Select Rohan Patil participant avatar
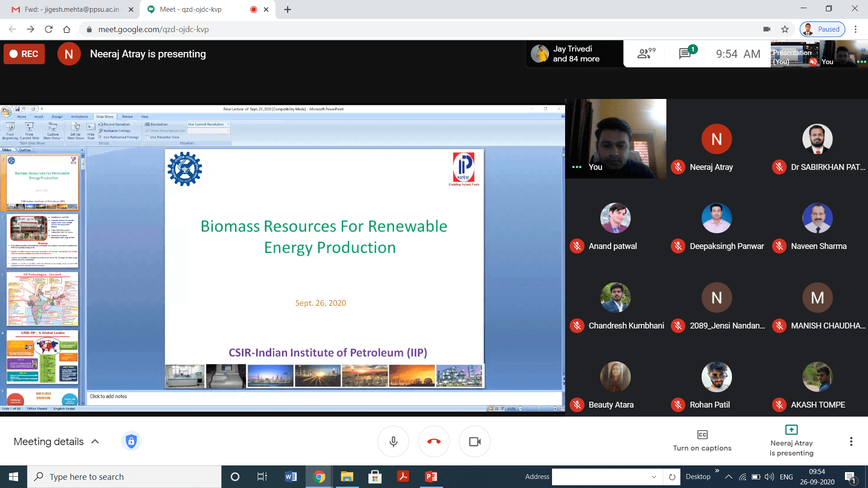Viewport: 868px width, 488px height. coord(717,376)
